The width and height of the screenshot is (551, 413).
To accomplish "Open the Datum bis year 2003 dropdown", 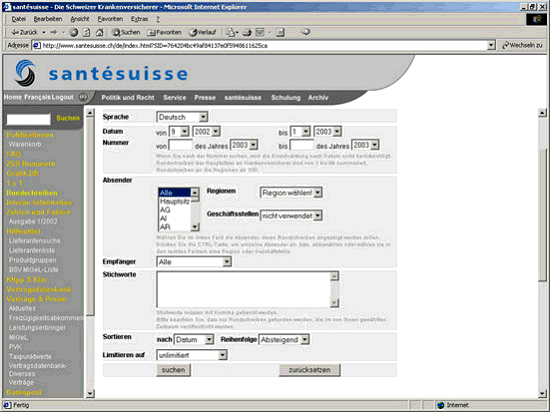I will [x=328, y=132].
